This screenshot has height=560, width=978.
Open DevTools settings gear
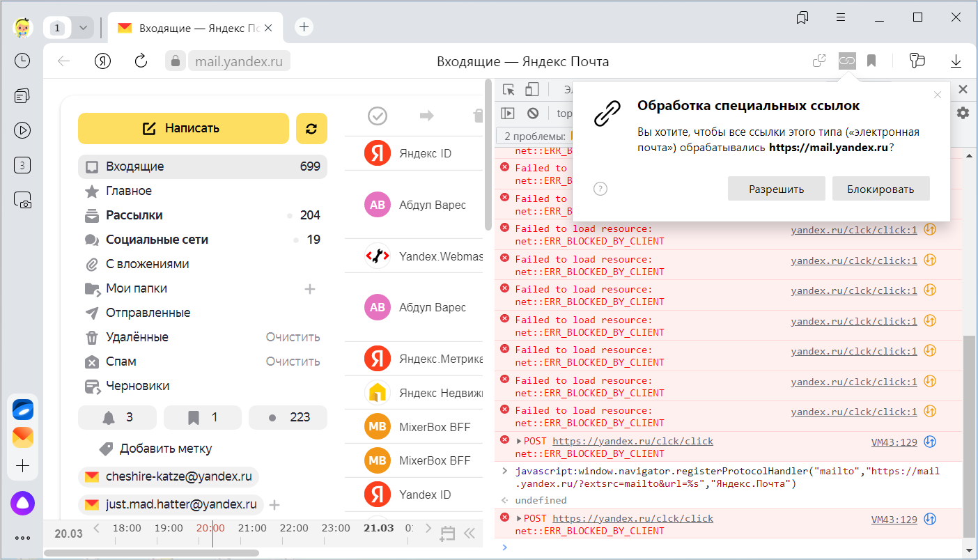click(963, 113)
